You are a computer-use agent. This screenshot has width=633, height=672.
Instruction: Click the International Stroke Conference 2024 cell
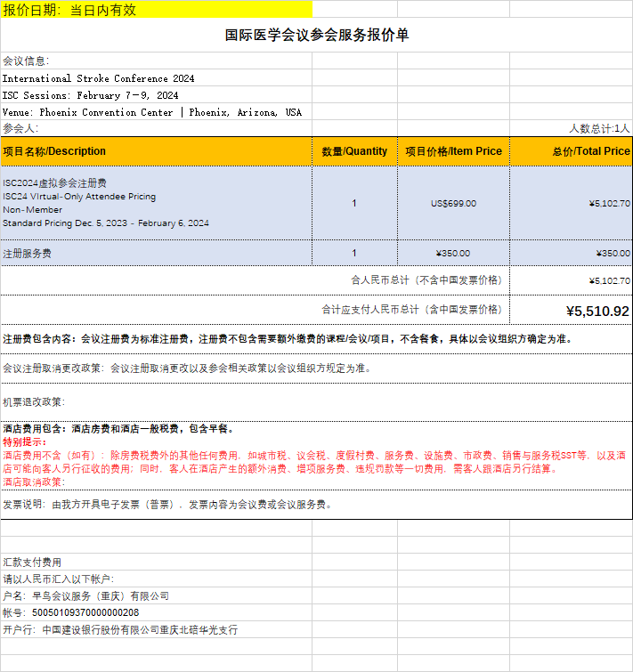pos(98,78)
